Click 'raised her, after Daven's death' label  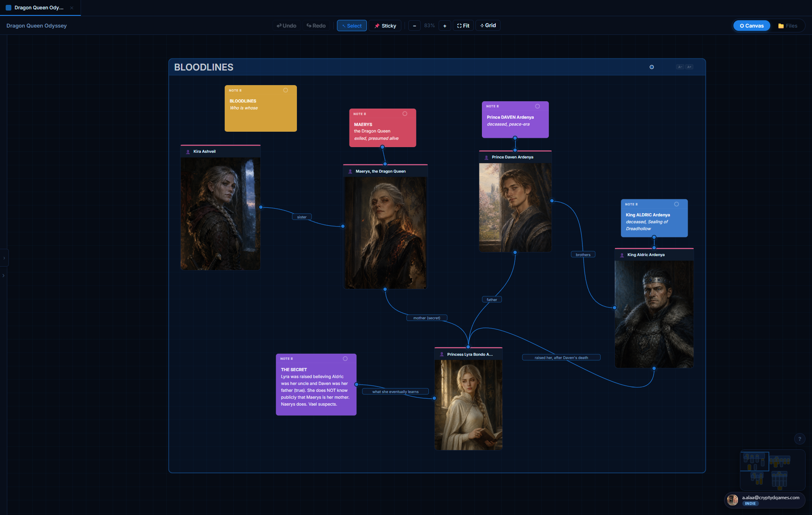tap(561, 358)
